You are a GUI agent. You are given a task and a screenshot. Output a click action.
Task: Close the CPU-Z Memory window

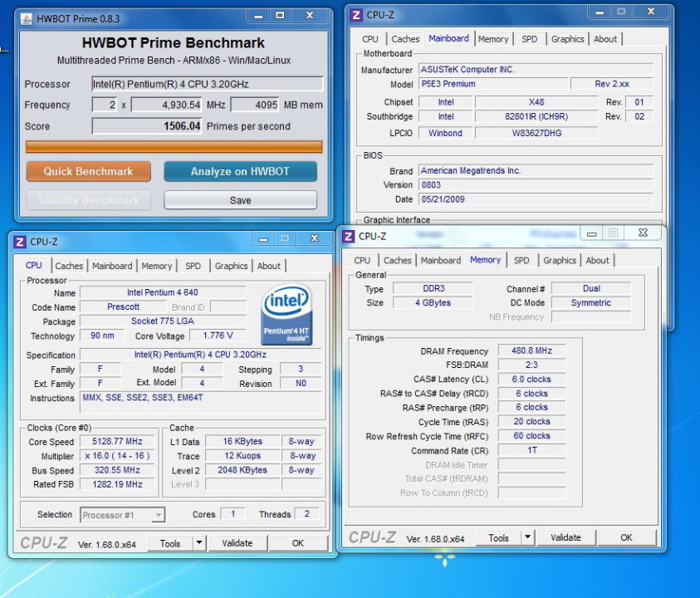(643, 233)
